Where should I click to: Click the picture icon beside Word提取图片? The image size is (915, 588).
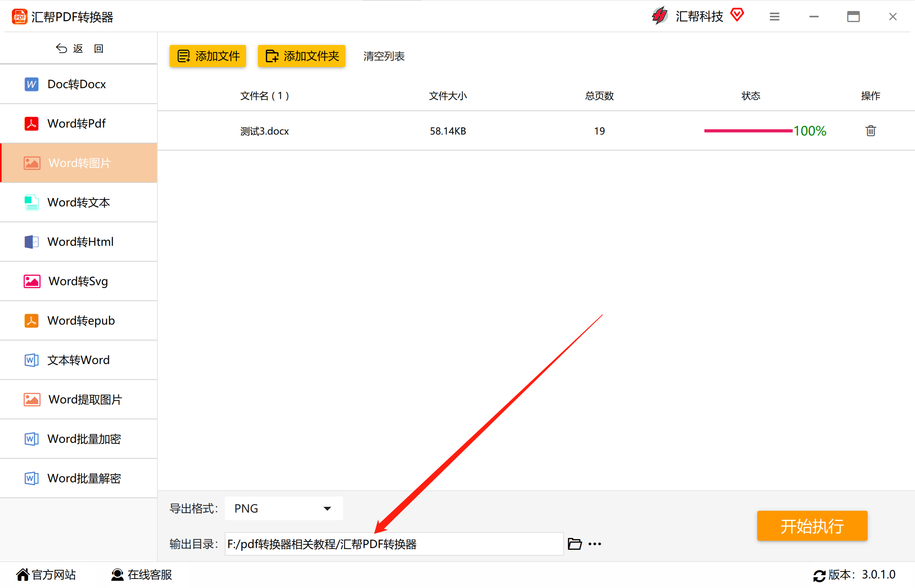click(x=32, y=400)
